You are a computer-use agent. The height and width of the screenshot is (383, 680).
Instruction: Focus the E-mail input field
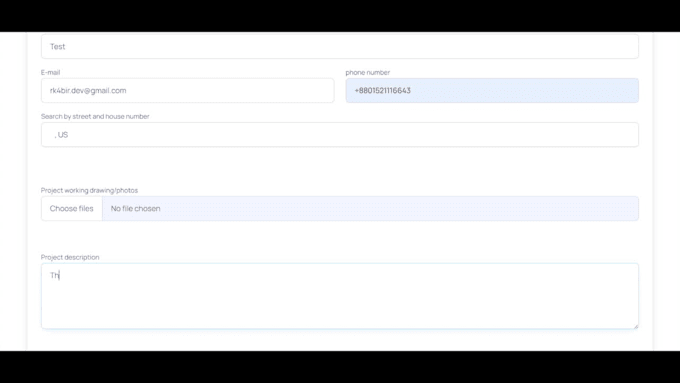click(x=187, y=90)
